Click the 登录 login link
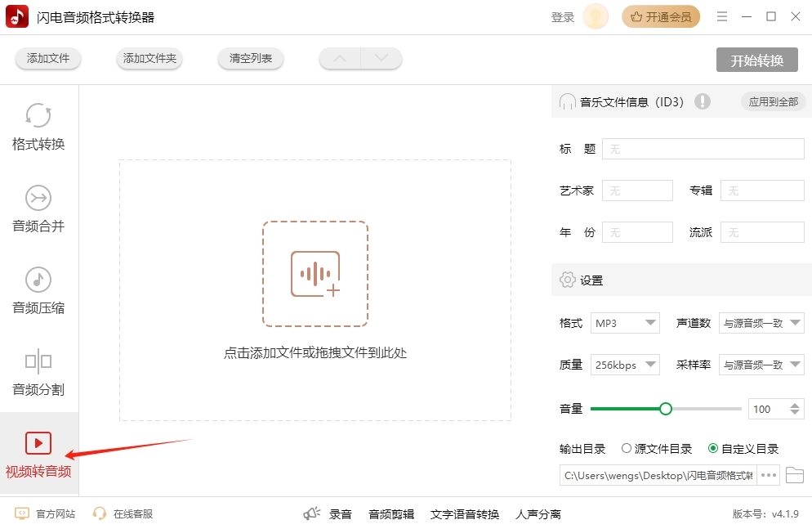 [x=562, y=17]
